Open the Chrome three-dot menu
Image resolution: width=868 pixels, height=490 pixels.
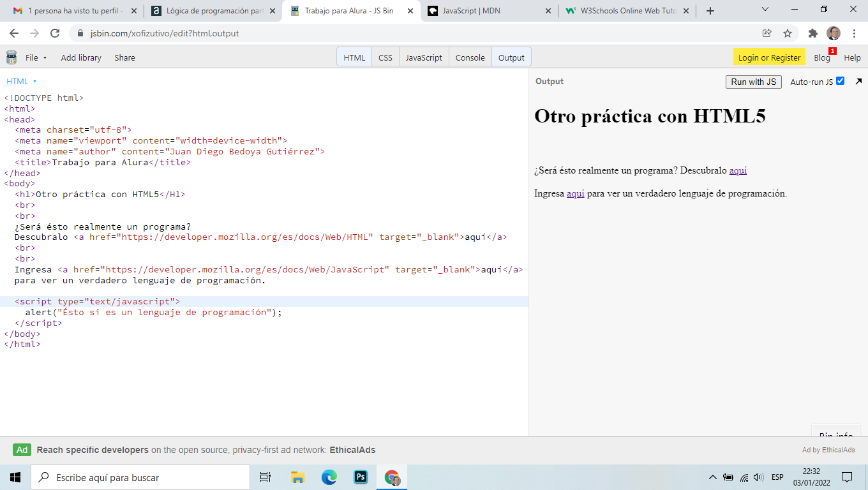(x=854, y=33)
